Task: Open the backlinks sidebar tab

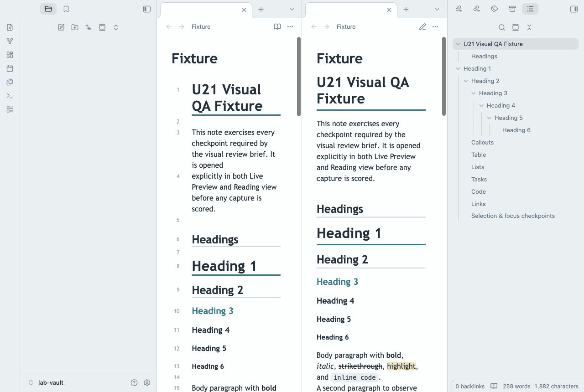Action: [459, 9]
